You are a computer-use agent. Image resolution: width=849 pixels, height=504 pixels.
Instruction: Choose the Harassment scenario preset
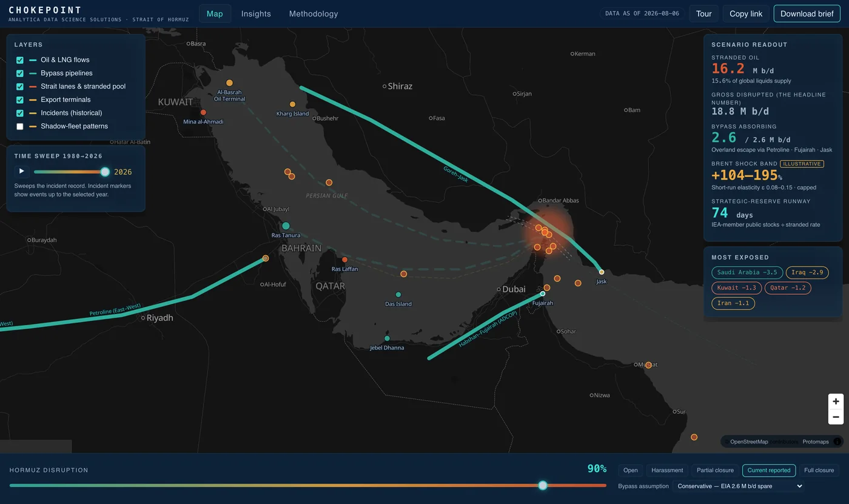click(667, 470)
